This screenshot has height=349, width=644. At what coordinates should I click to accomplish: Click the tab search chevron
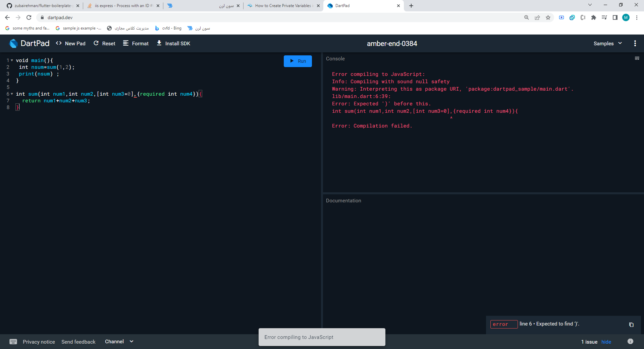[x=590, y=5]
